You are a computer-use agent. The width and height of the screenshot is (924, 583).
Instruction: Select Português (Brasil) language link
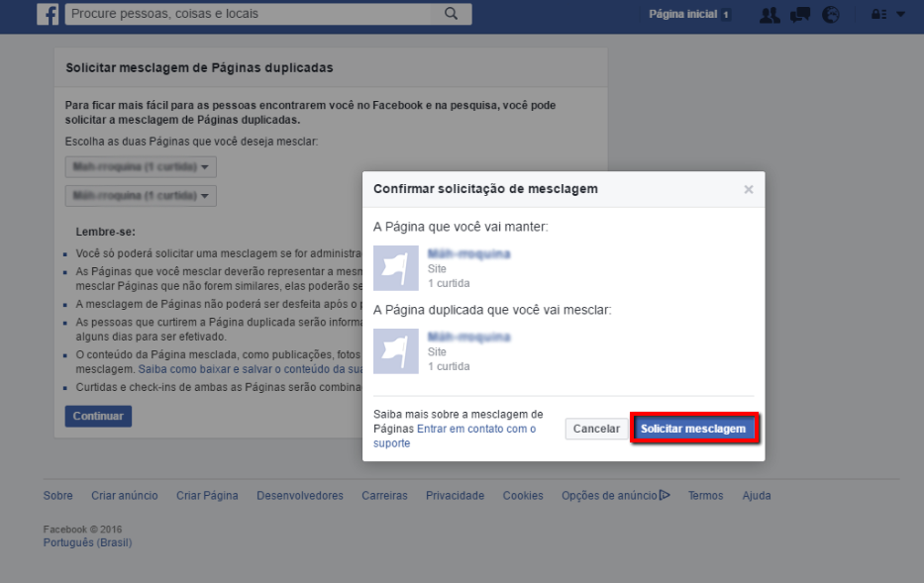click(x=87, y=542)
